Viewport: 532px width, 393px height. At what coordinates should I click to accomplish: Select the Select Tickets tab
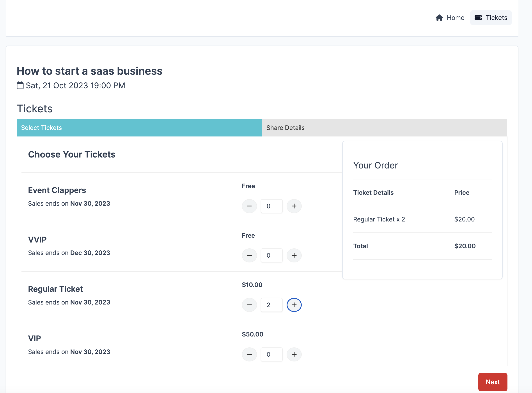click(41, 127)
